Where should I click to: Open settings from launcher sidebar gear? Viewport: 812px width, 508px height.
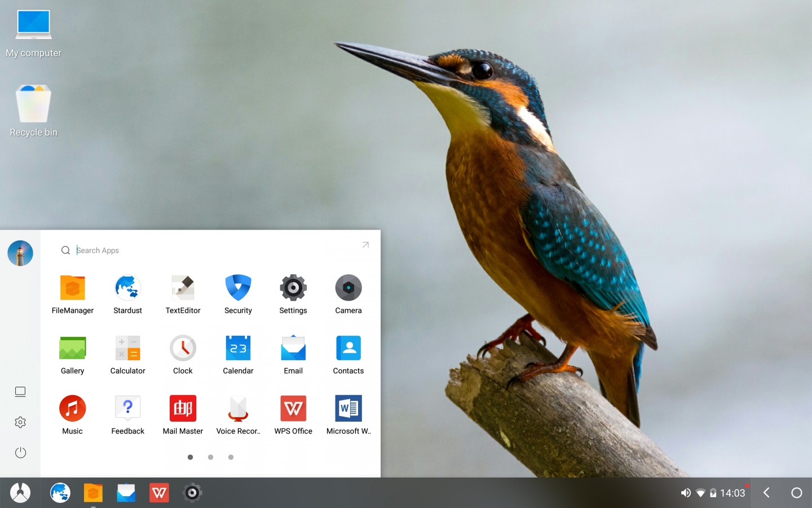[x=20, y=422]
